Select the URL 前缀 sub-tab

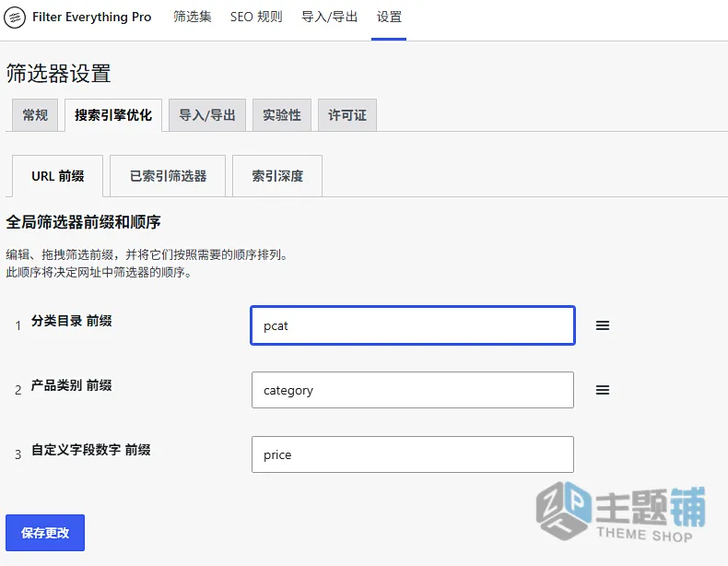[x=57, y=176]
